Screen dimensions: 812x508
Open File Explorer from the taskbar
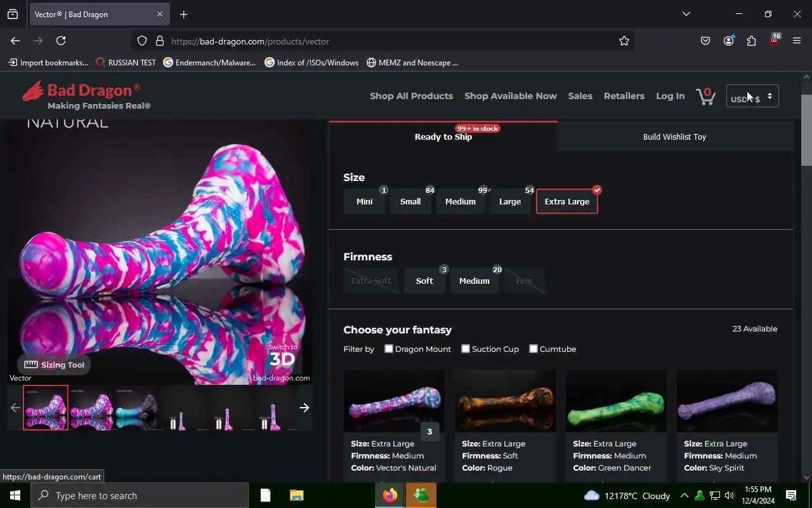(x=297, y=495)
